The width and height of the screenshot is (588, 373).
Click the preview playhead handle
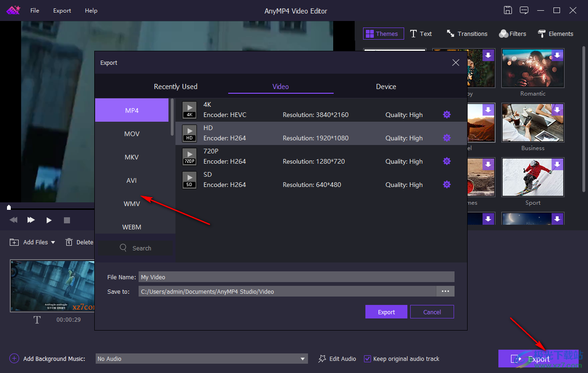tap(9, 207)
